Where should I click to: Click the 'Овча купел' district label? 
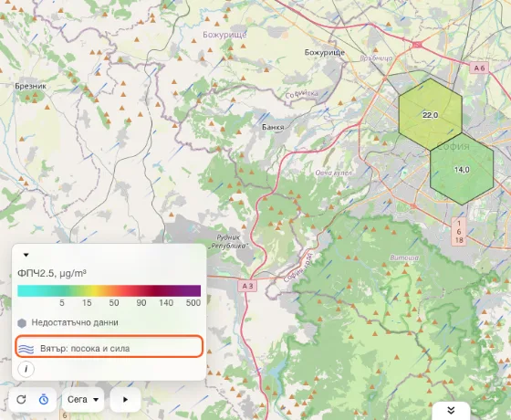[333, 173]
